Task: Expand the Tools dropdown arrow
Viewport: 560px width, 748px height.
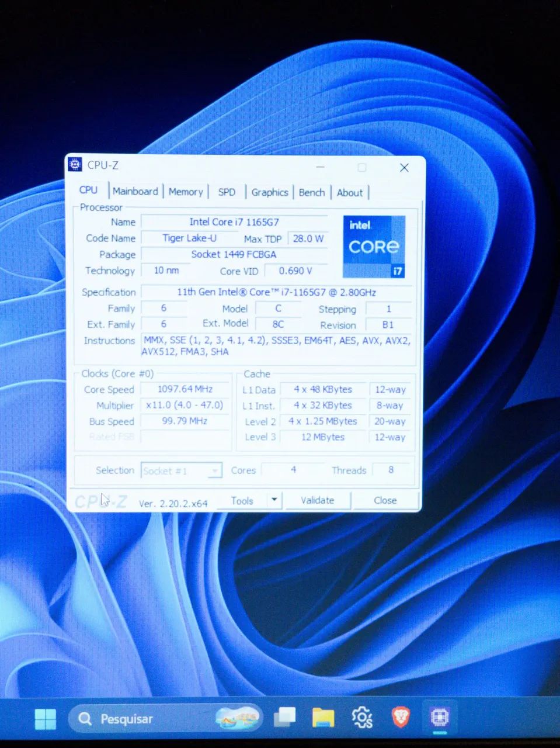Action: [x=274, y=500]
